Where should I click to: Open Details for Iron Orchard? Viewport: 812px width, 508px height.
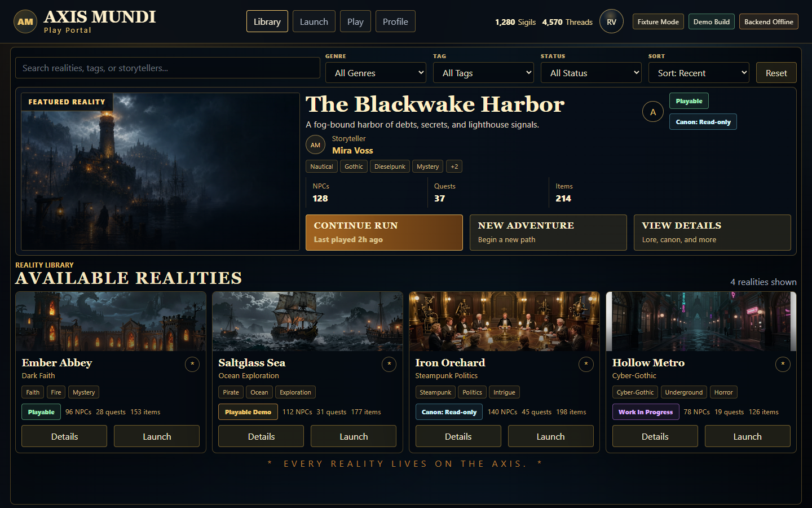coord(458,436)
